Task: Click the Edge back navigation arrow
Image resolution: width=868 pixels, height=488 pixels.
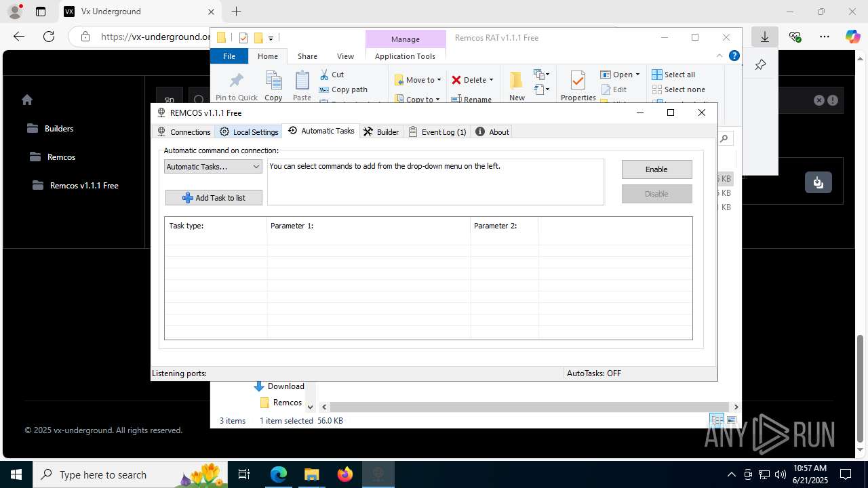Action: [x=19, y=37]
